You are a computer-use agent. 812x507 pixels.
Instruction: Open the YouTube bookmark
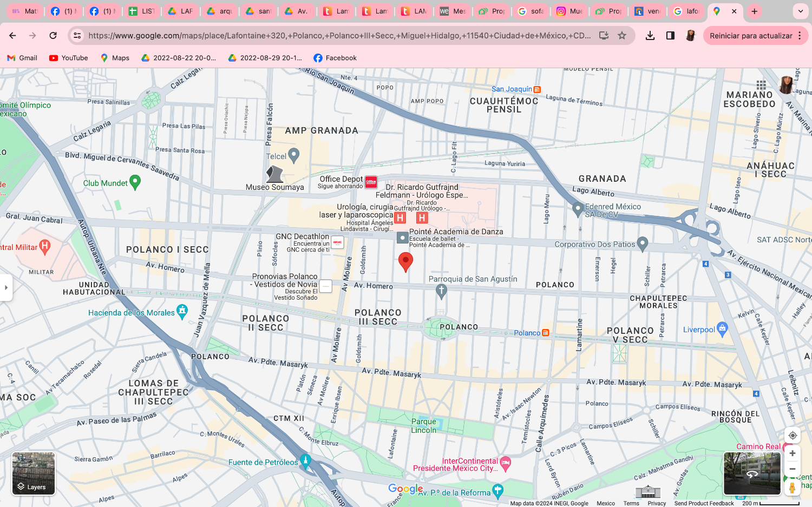[68, 58]
